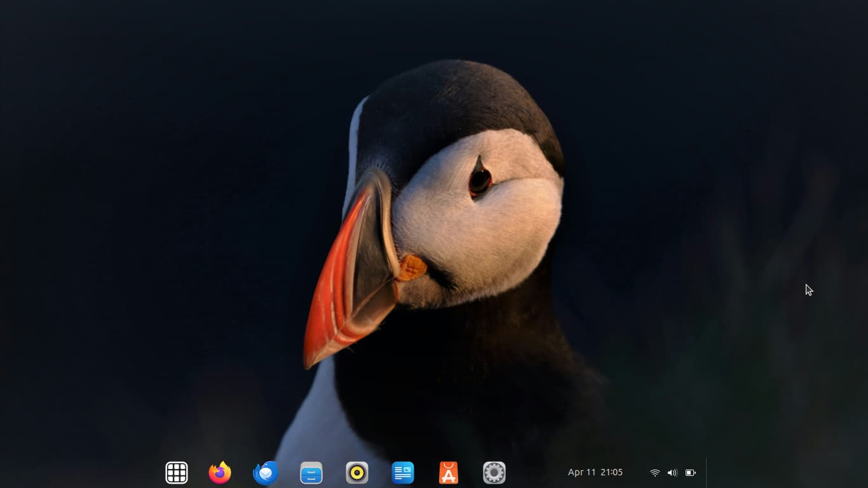
Task: Show calendar via Apr 11 21:05 clock
Action: pyautogui.click(x=595, y=472)
